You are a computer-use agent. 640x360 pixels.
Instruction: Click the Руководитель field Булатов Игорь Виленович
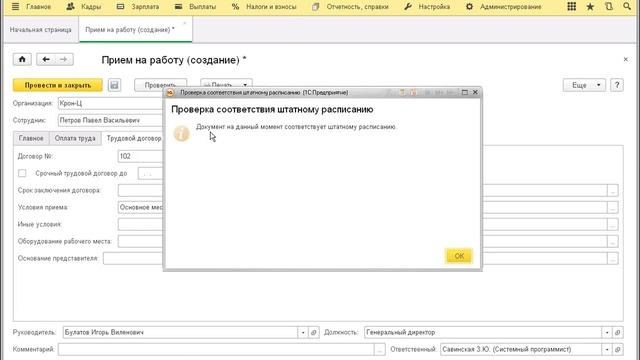click(x=180, y=332)
